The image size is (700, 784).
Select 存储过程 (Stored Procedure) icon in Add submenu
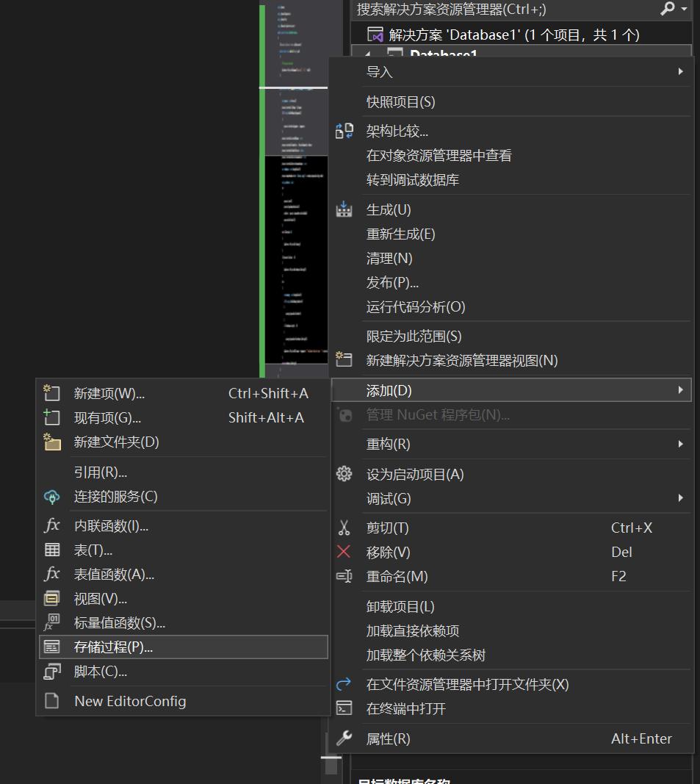[x=51, y=647]
